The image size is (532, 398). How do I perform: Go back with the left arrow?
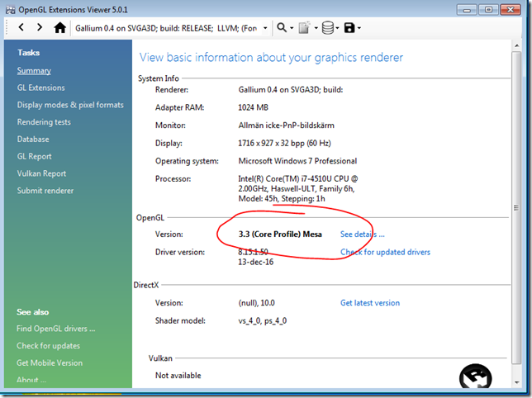tap(21, 27)
